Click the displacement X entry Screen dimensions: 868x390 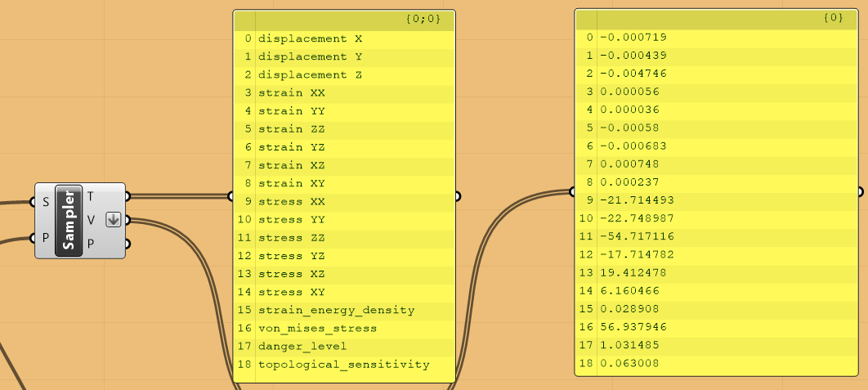(310, 38)
